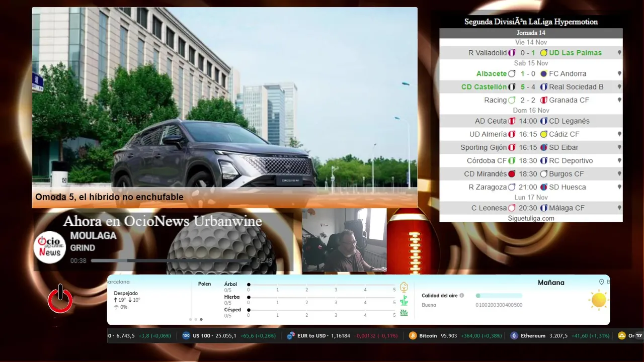Select the first weather carousel dot
Viewport: 644px width, 362px height.
[190, 319]
